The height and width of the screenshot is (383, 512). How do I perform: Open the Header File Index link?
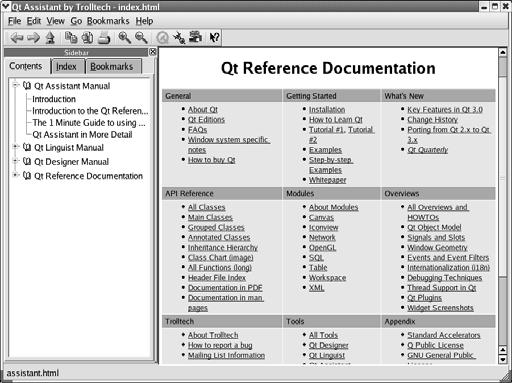point(217,277)
